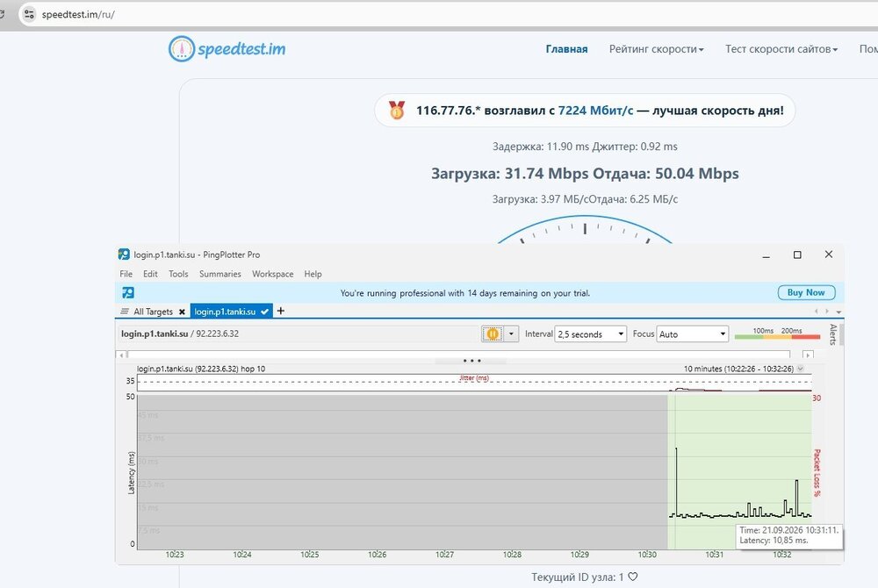Click the hop 10 graph title

(201, 369)
